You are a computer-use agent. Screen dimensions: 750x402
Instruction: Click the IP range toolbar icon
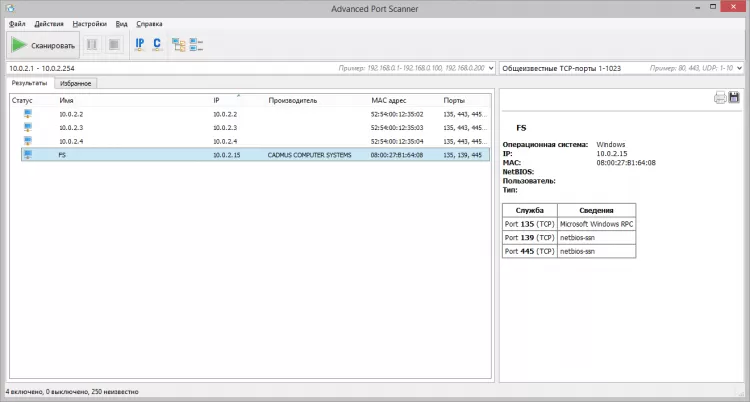coord(140,44)
